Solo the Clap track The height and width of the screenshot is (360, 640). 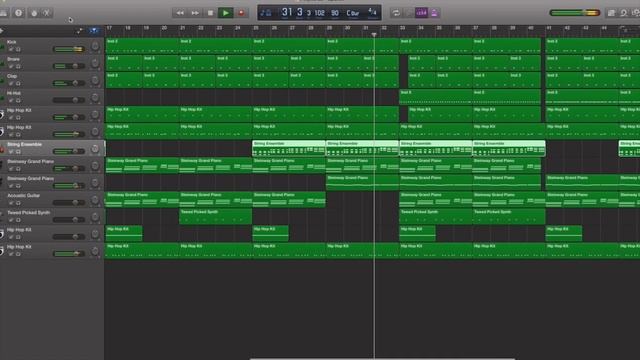18,84
